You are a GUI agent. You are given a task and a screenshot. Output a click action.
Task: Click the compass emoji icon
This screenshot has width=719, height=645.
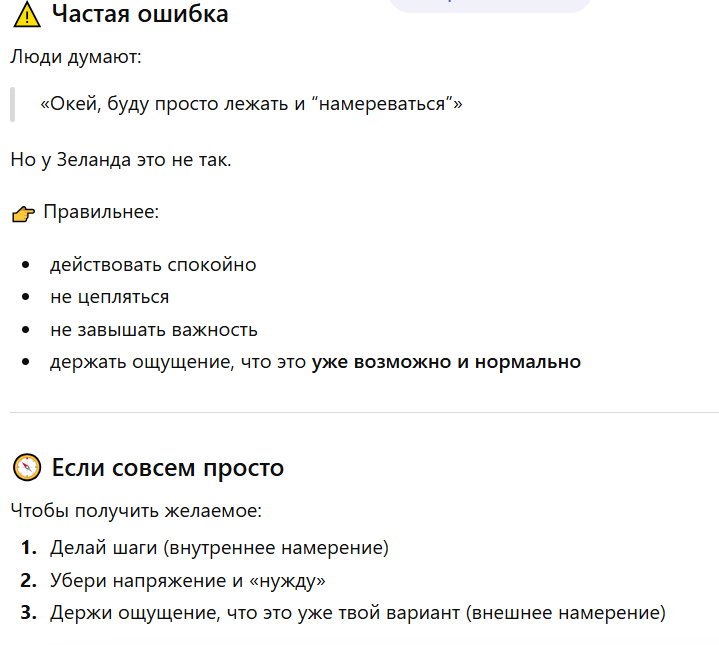[x=27, y=468]
